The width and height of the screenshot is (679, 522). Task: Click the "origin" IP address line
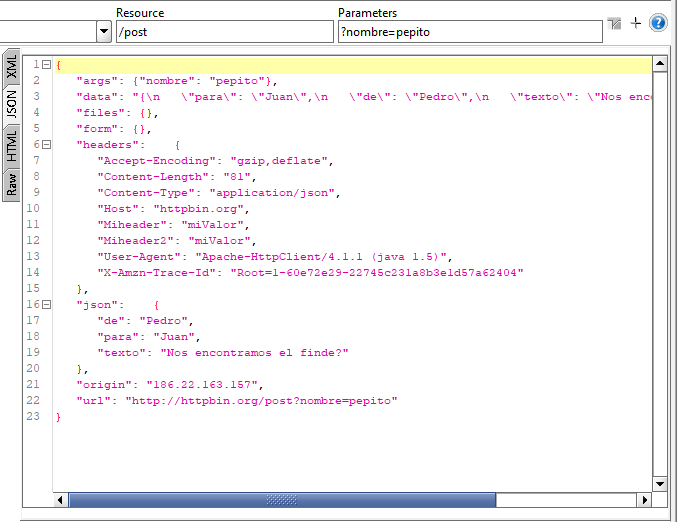[170, 385]
